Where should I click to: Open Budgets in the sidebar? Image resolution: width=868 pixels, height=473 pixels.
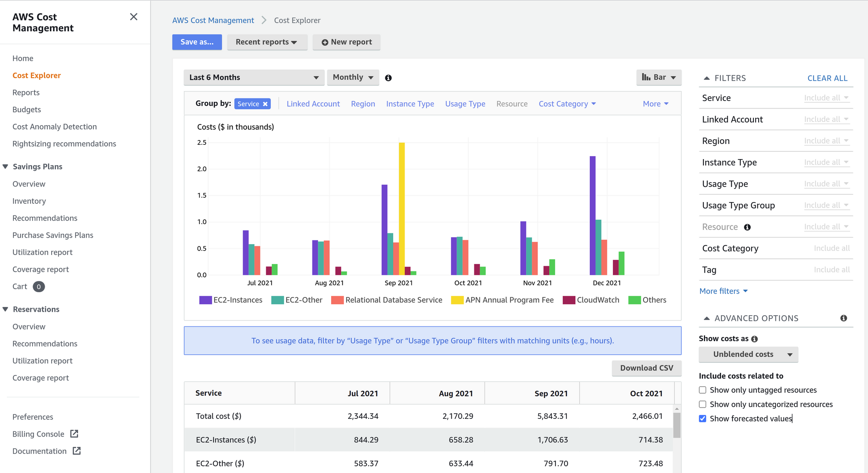pos(26,110)
